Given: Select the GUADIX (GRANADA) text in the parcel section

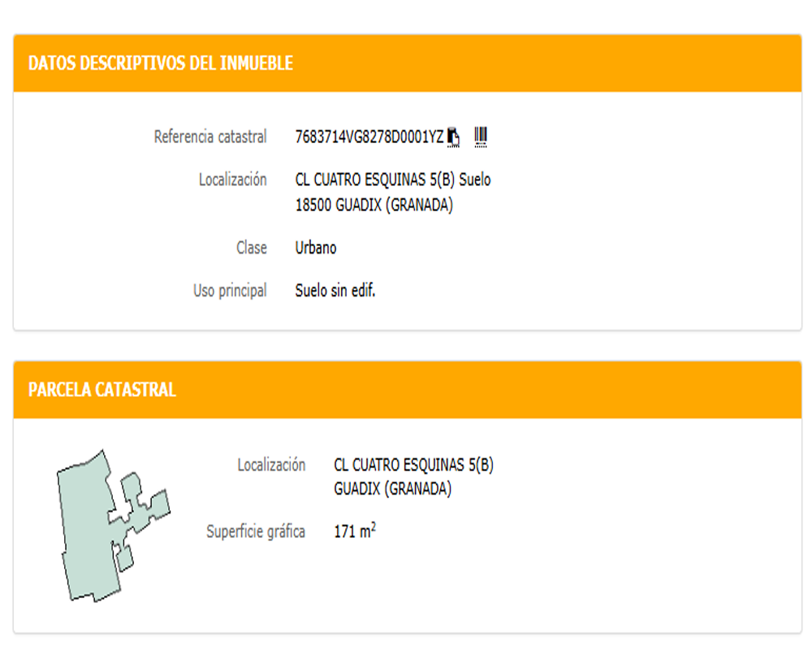Looking at the screenshot, I should [x=392, y=489].
